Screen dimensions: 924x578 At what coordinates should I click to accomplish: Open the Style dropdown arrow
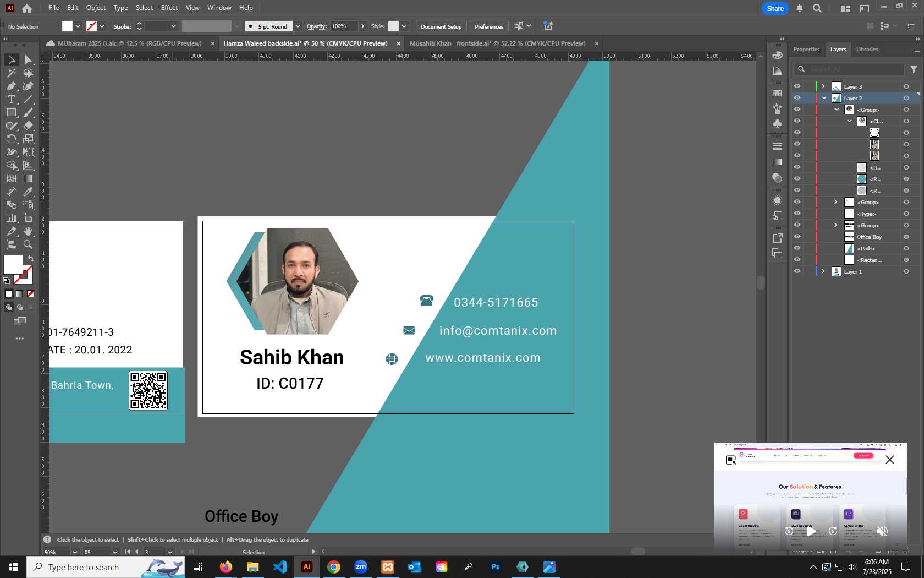coord(404,26)
